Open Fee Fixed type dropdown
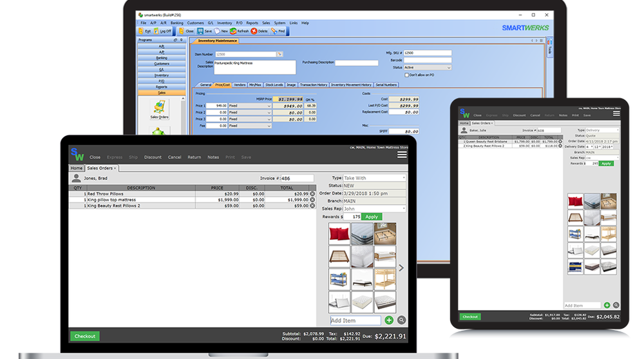Screen dimensions: 644x359 250,126
